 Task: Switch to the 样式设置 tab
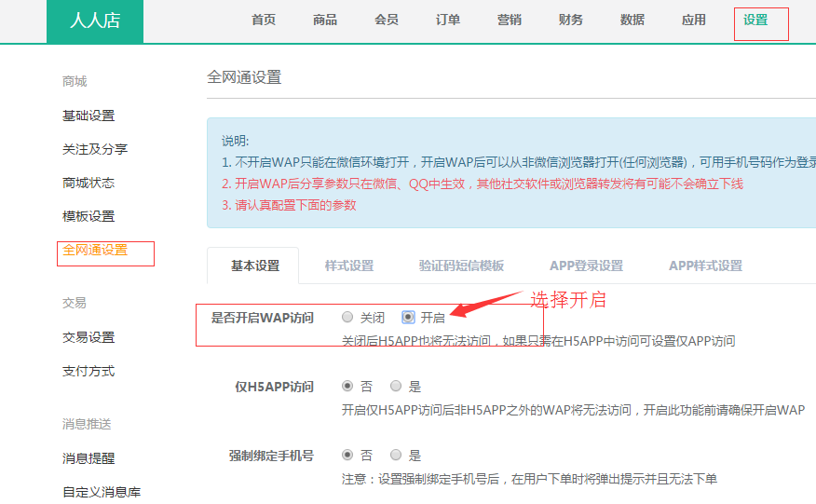click(349, 266)
